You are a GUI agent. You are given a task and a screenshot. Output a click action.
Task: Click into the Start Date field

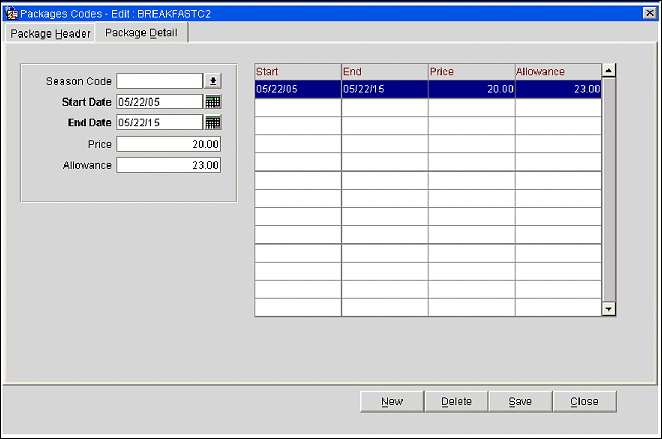(x=159, y=102)
